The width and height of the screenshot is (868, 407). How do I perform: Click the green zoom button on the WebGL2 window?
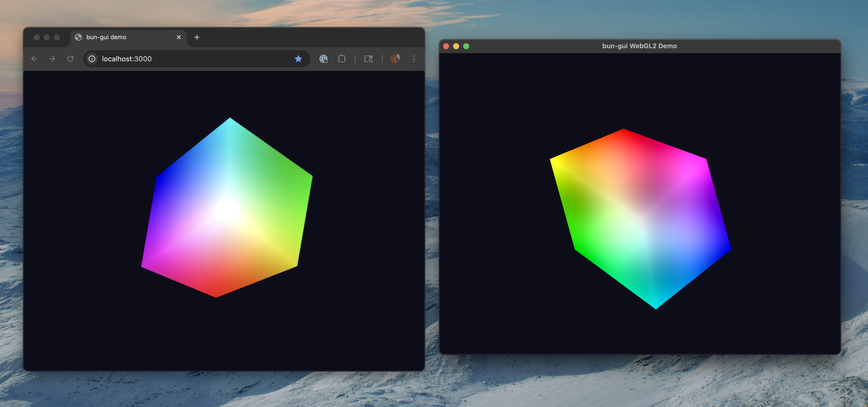(x=466, y=46)
